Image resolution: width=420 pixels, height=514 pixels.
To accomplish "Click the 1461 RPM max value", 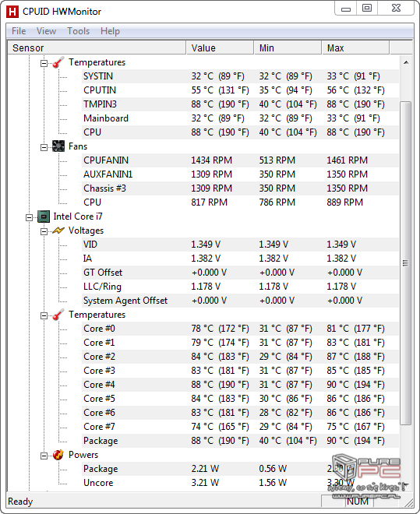I will point(347,160).
